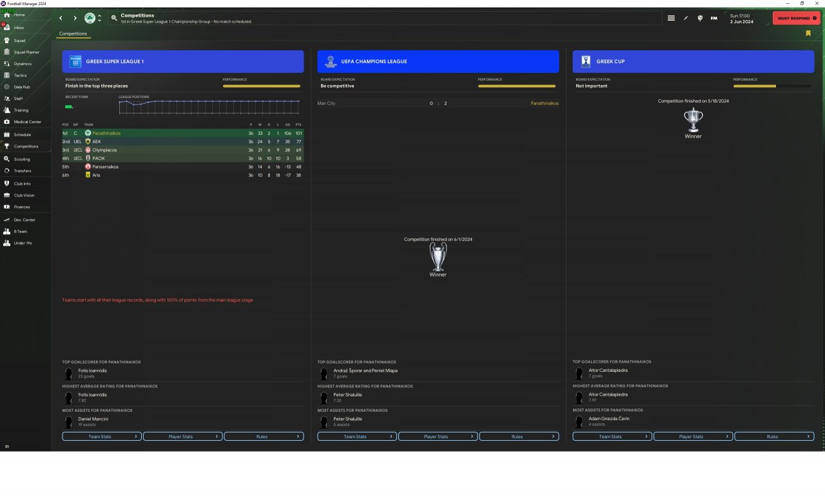Select the Competitions tab
825x504 pixels.
click(x=73, y=34)
